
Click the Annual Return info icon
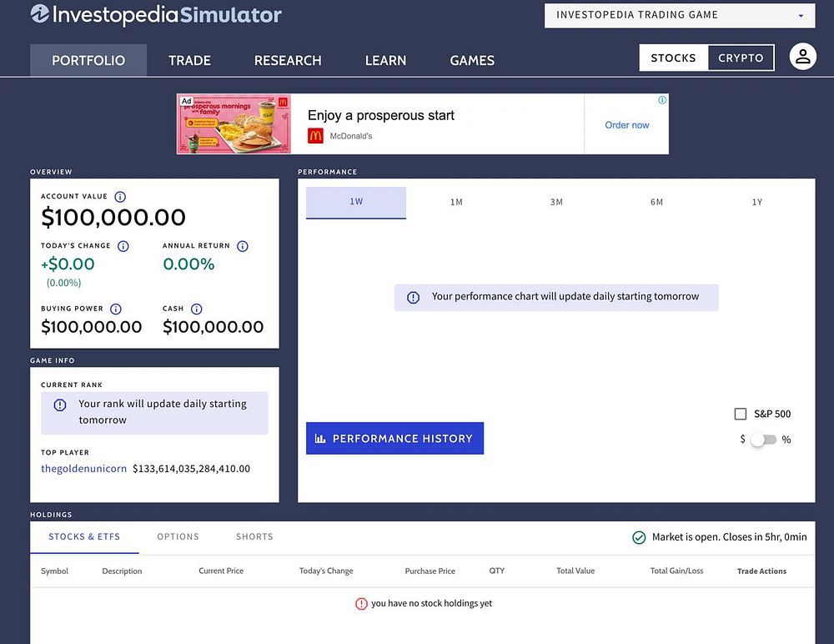243,246
